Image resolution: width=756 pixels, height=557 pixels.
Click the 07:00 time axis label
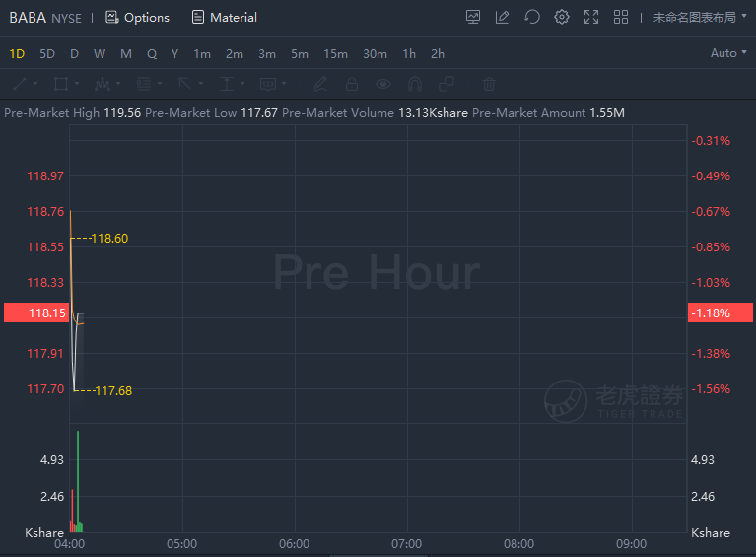pos(406,544)
